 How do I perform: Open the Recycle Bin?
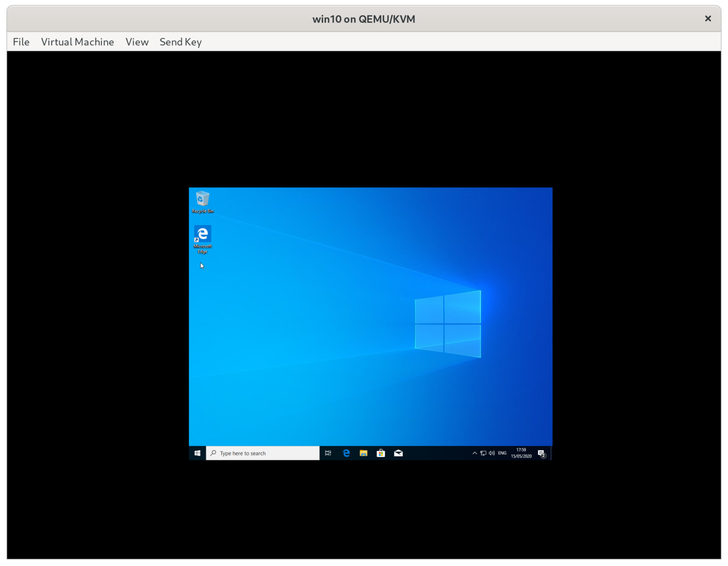202,199
